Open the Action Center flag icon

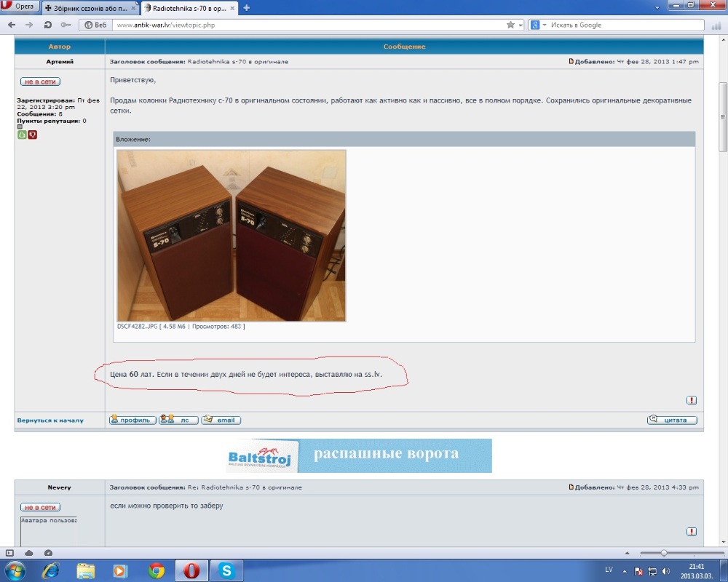(x=638, y=571)
